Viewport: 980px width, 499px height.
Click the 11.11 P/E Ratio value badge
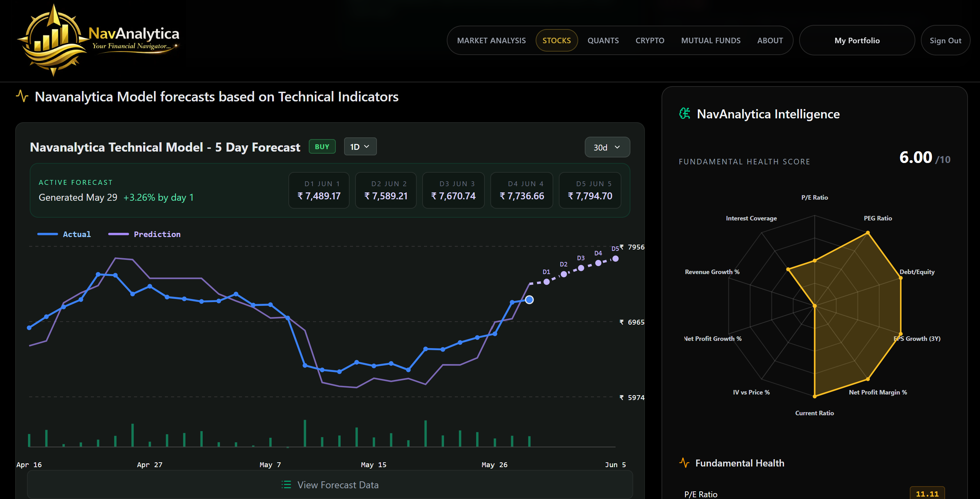927,494
